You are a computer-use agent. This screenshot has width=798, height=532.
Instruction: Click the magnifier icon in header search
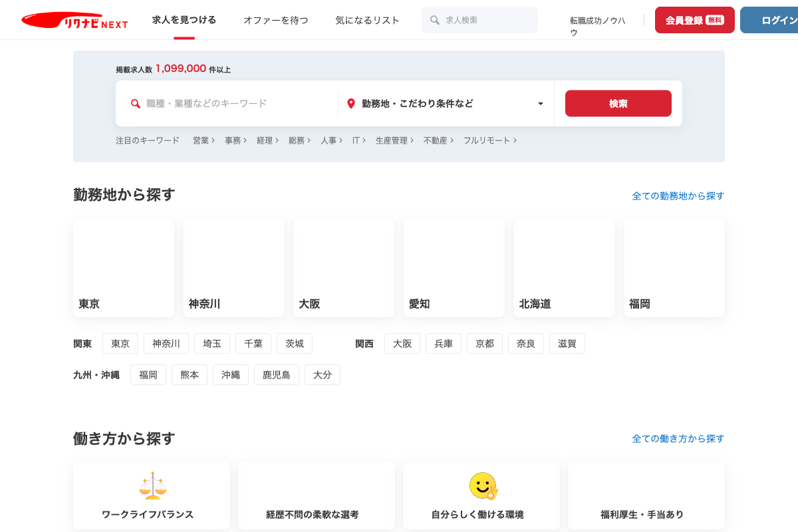point(435,20)
